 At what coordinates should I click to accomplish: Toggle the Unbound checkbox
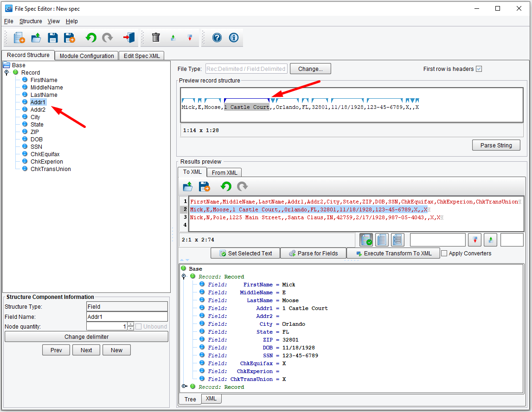coord(138,327)
